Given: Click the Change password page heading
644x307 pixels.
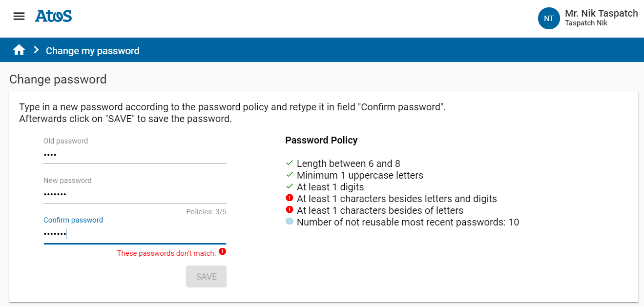Looking at the screenshot, I should click(57, 79).
